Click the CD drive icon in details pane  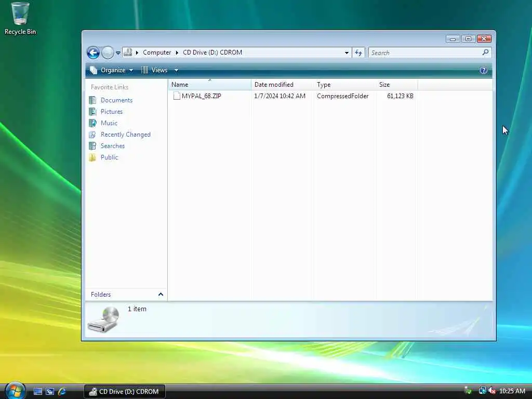coord(104,320)
